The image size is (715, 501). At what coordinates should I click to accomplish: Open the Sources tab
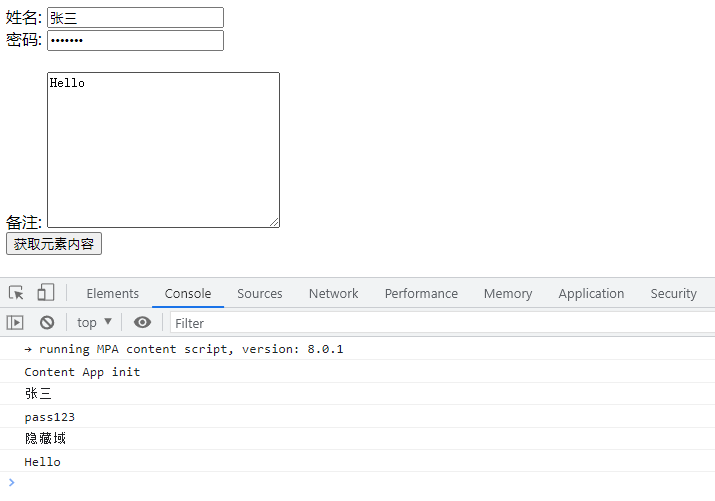point(260,293)
